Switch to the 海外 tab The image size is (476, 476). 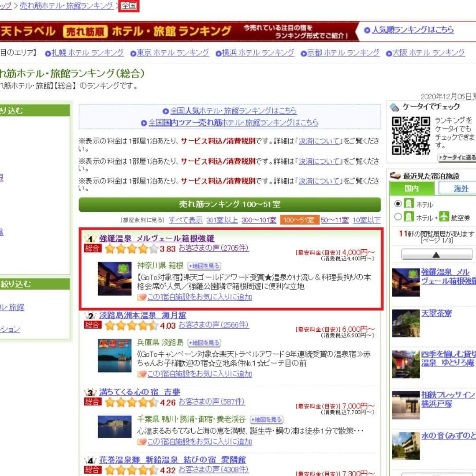click(x=461, y=189)
